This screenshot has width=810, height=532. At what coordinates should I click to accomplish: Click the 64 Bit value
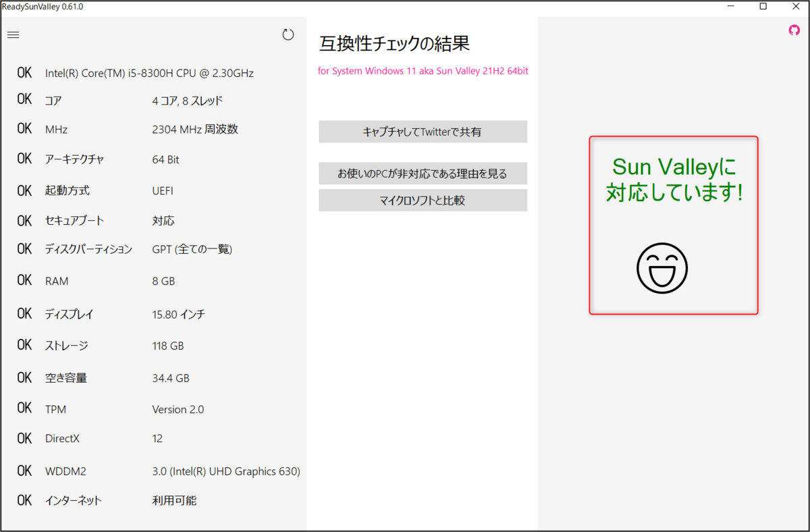[165, 160]
